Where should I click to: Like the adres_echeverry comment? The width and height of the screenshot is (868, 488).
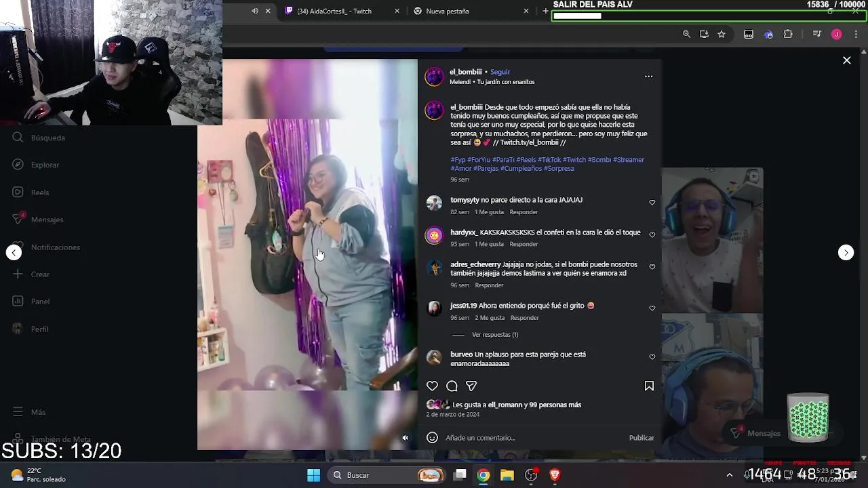(x=652, y=267)
